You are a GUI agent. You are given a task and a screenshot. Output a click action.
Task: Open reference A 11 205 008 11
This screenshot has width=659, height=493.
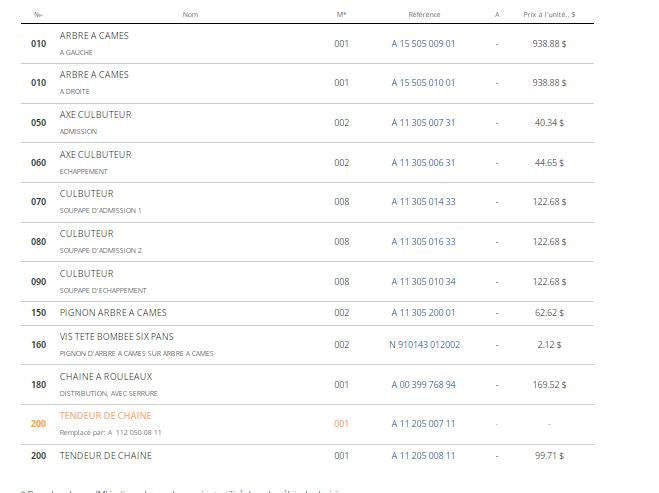423,456
